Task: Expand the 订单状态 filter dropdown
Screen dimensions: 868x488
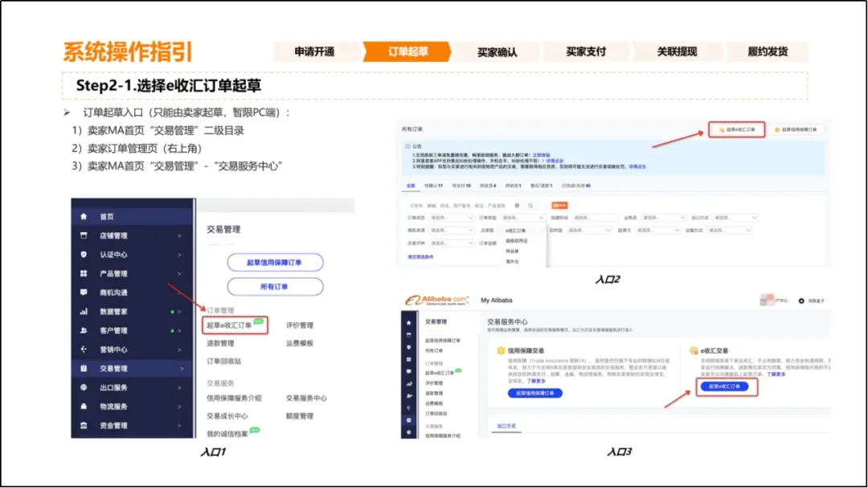Action: pos(452,218)
